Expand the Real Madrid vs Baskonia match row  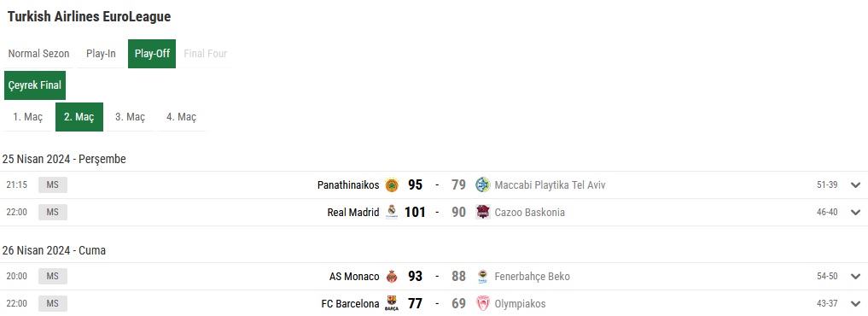pos(856,213)
